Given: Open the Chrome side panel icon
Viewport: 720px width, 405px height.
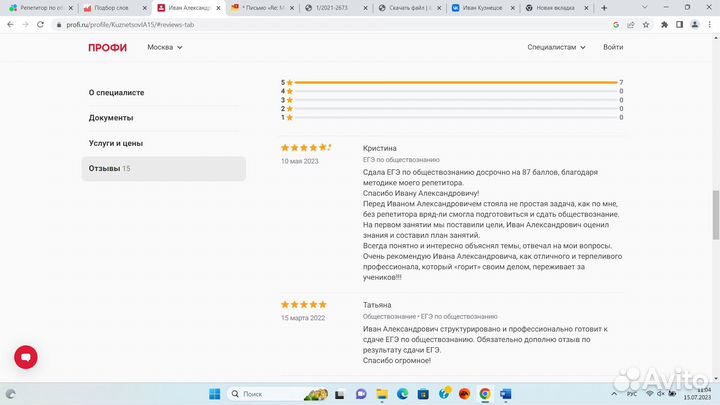Looking at the screenshot, I should tap(680, 25).
